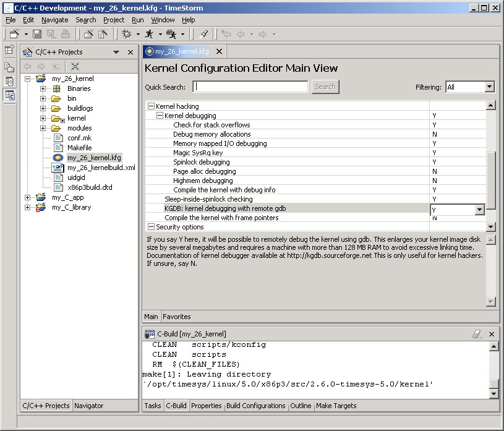The width and height of the screenshot is (504, 431).
Task: Expand the my_C_app project
Action: click(x=28, y=197)
